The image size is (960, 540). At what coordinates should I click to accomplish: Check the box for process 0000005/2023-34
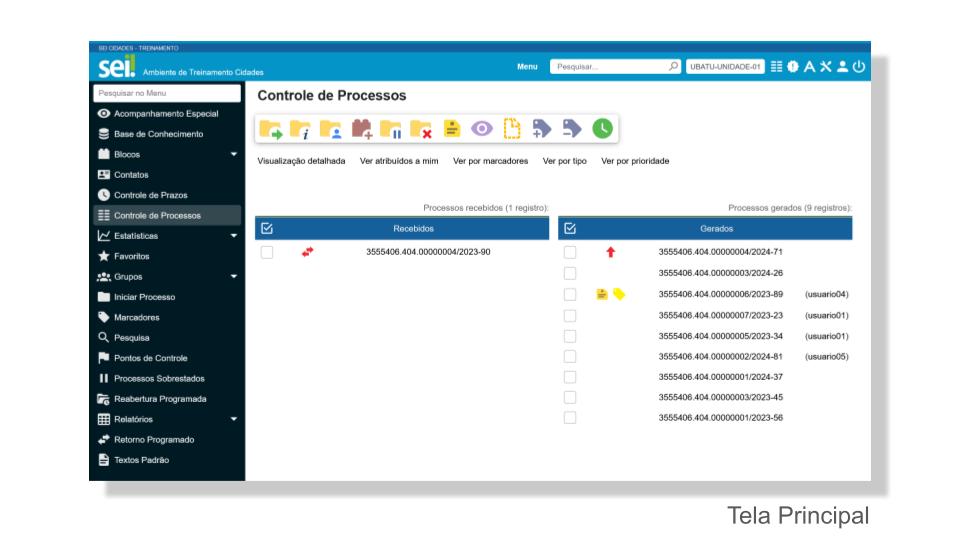point(570,336)
